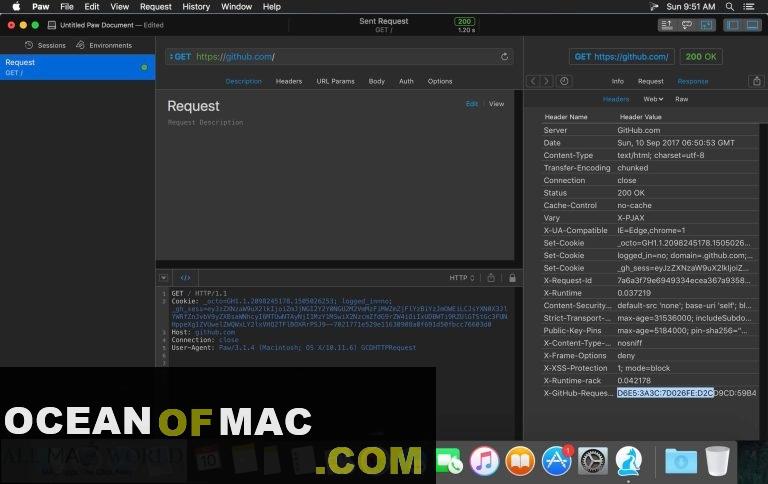The image size is (768, 484).
Task: Open Notification Center list icon
Action: (x=748, y=7)
